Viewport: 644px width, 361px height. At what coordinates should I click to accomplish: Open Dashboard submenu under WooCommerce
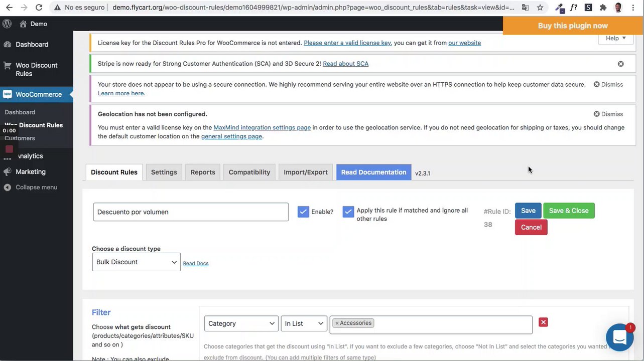coord(20,112)
